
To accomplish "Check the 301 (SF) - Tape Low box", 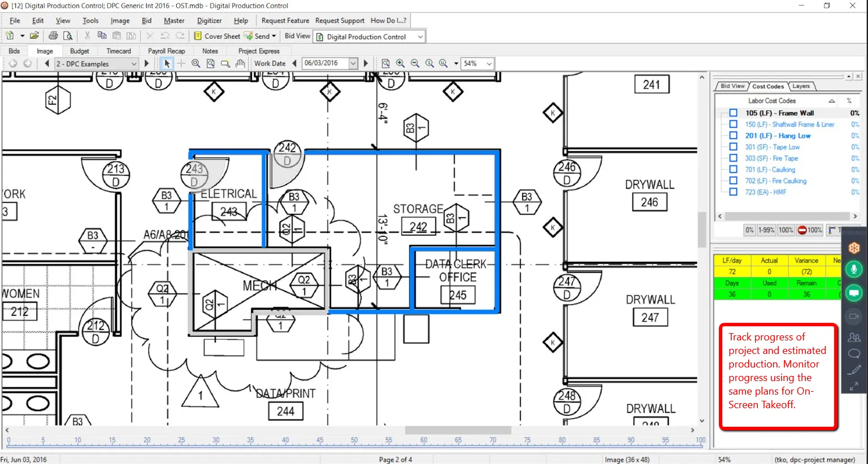I will (x=733, y=147).
